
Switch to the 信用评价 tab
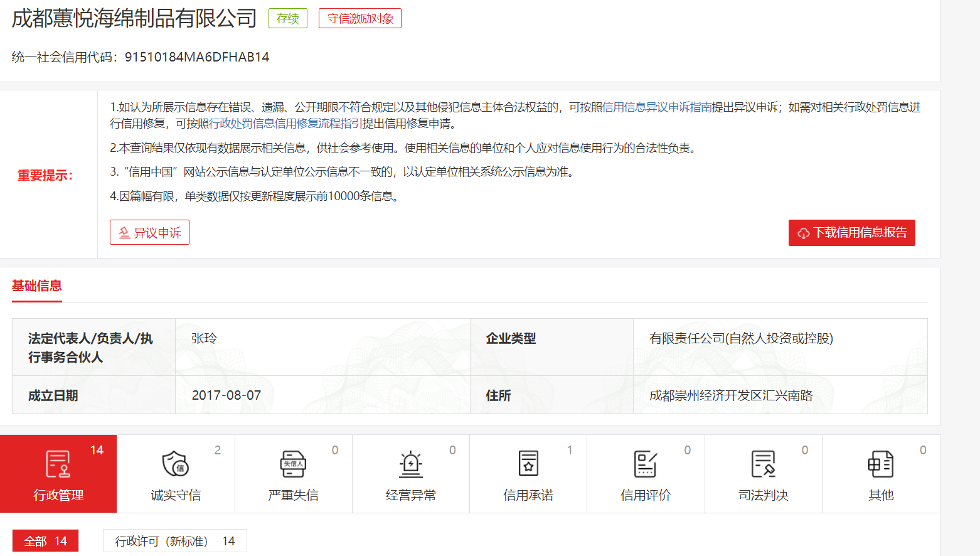click(x=646, y=474)
